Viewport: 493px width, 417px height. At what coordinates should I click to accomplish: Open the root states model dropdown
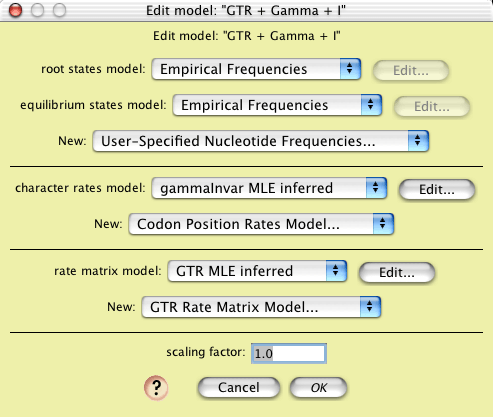pos(256,69)
